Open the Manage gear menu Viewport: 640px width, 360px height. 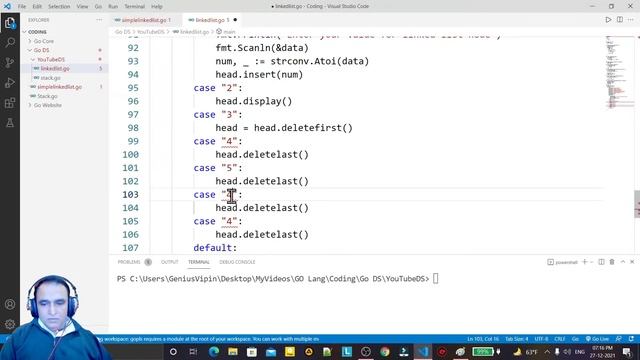tap(10, 324)
